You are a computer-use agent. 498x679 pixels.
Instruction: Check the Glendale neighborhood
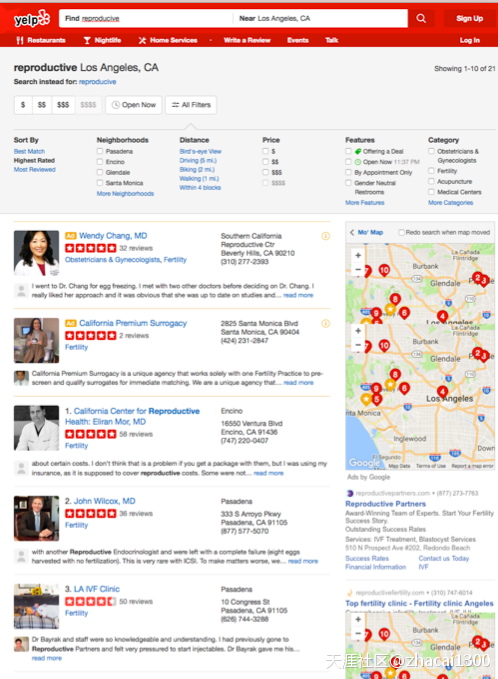[x=100, y=172]
